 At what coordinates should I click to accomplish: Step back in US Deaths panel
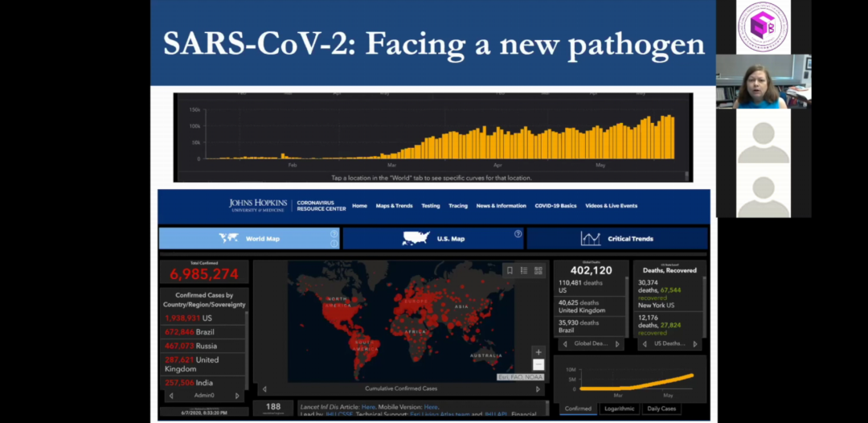pos(644,344)
